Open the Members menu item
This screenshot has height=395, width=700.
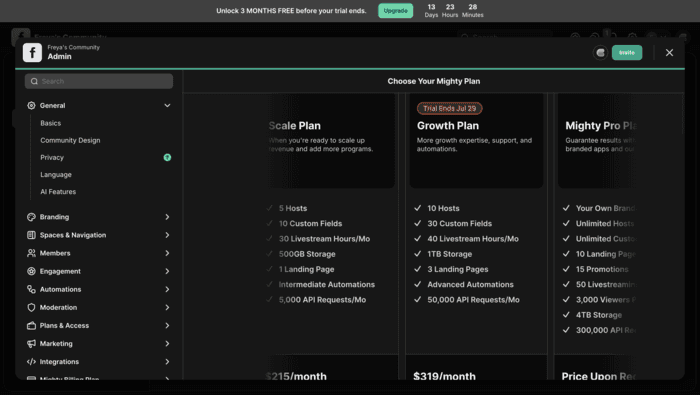(55, 253)
